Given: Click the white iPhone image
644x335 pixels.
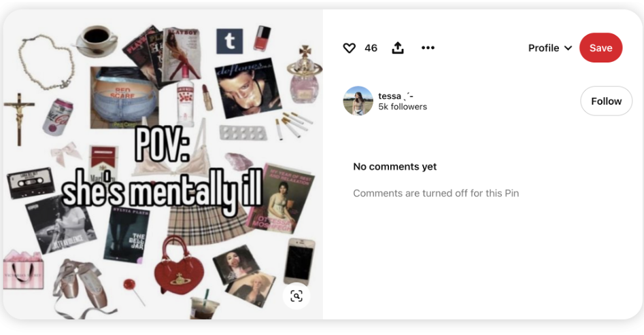Looking at the screenshot, I should [299, 262].
